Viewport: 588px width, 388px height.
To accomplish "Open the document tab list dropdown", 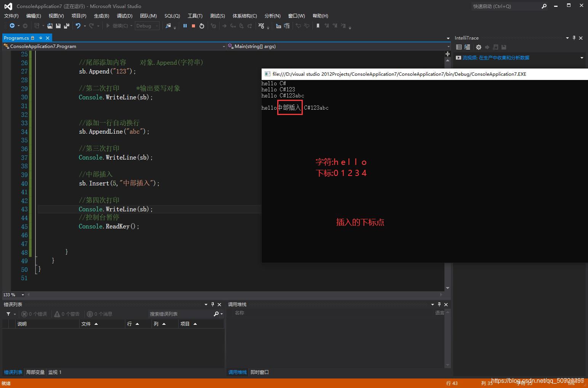I will click(448, 38).
